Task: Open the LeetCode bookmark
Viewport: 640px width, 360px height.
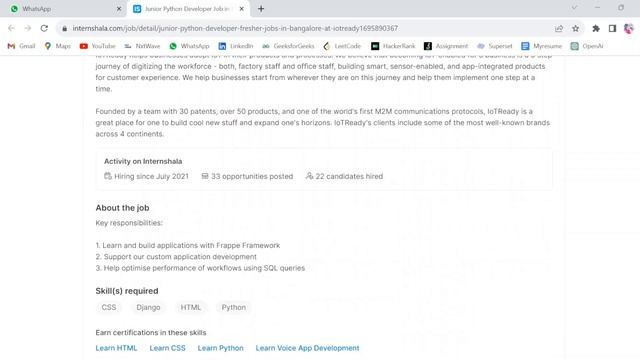Action: (342, 46)
